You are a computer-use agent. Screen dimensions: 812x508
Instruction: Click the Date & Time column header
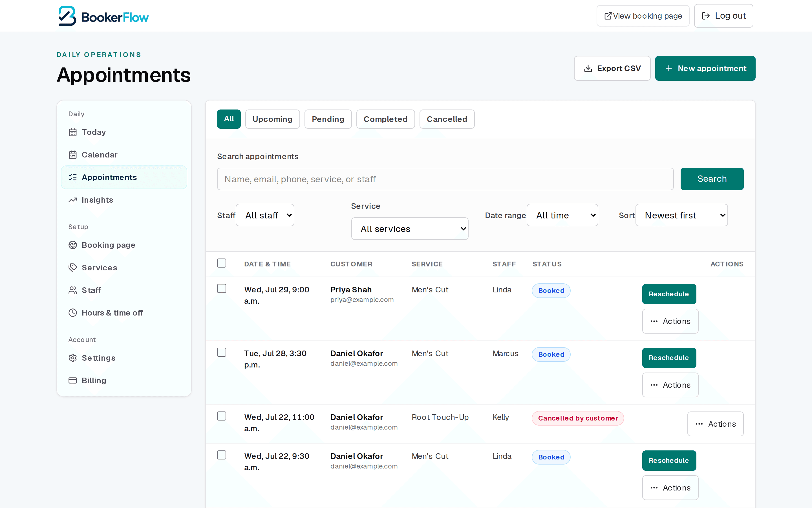pos(267,264)
